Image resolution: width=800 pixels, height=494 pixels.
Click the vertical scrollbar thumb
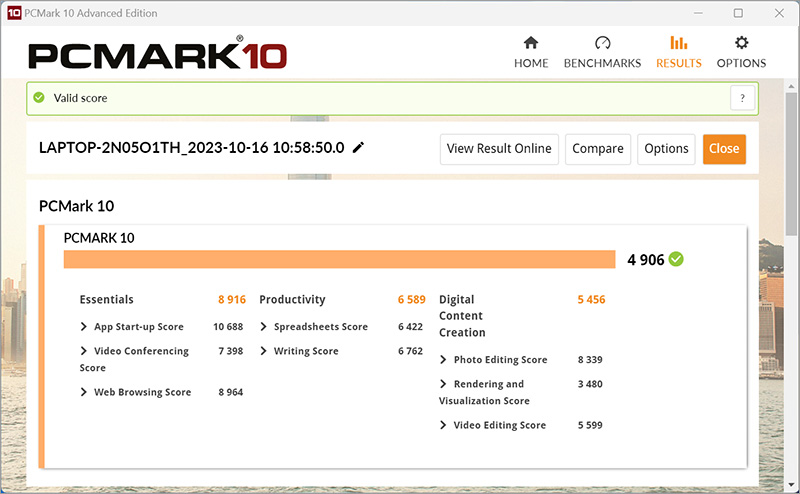pyautogui.click(x=791, y=163)
